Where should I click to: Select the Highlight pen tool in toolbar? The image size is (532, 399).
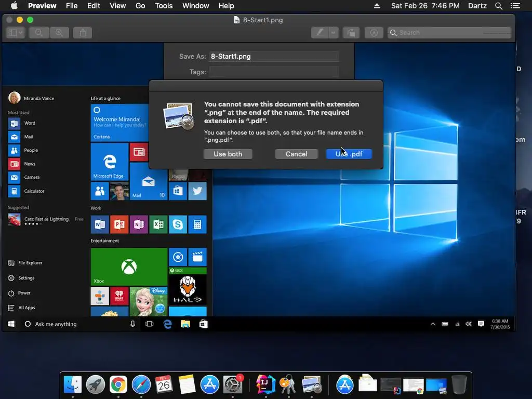[320, 33]
